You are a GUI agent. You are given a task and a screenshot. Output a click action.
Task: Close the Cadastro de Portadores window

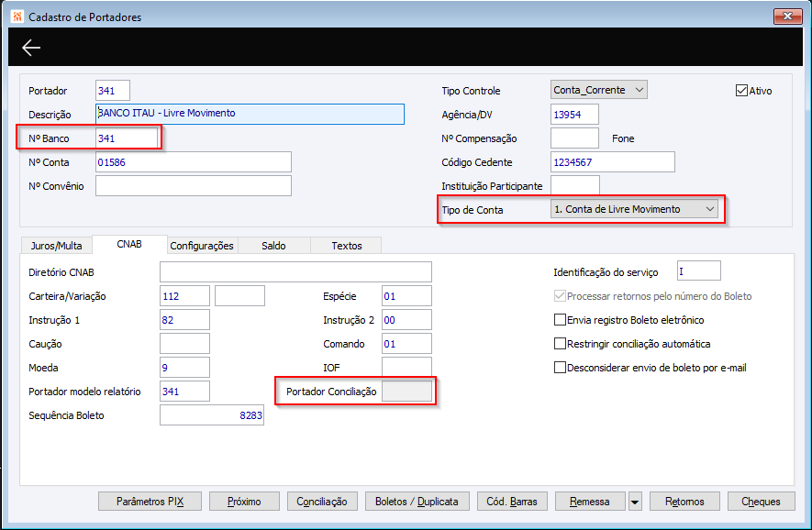coord(787,16)
